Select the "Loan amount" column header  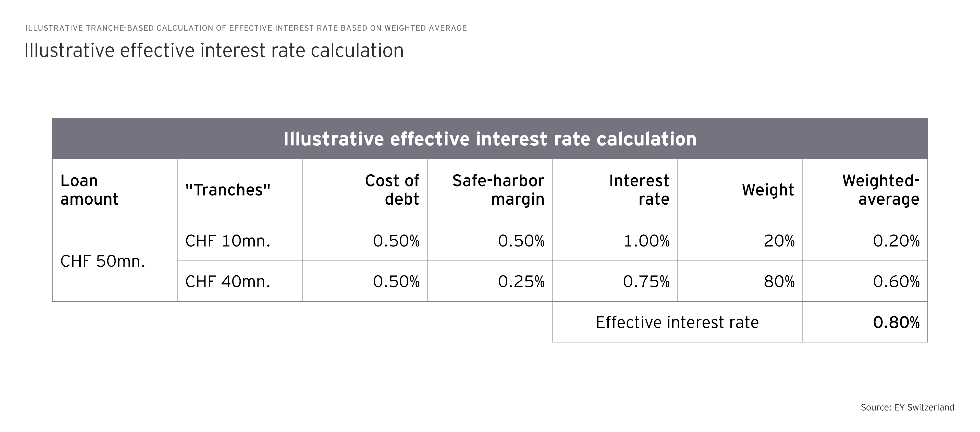pos(89,190)
